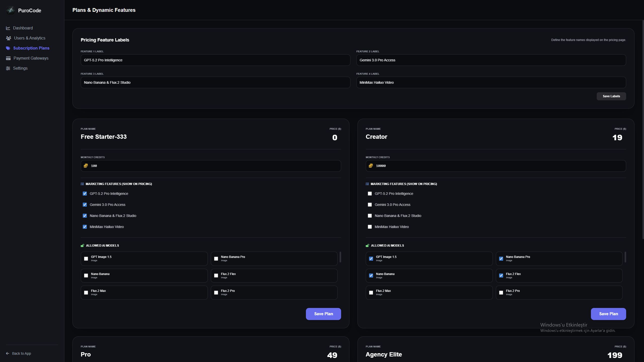Click the PuroCode logo icon
The image size is (644, 362).
tap(10, 10)
